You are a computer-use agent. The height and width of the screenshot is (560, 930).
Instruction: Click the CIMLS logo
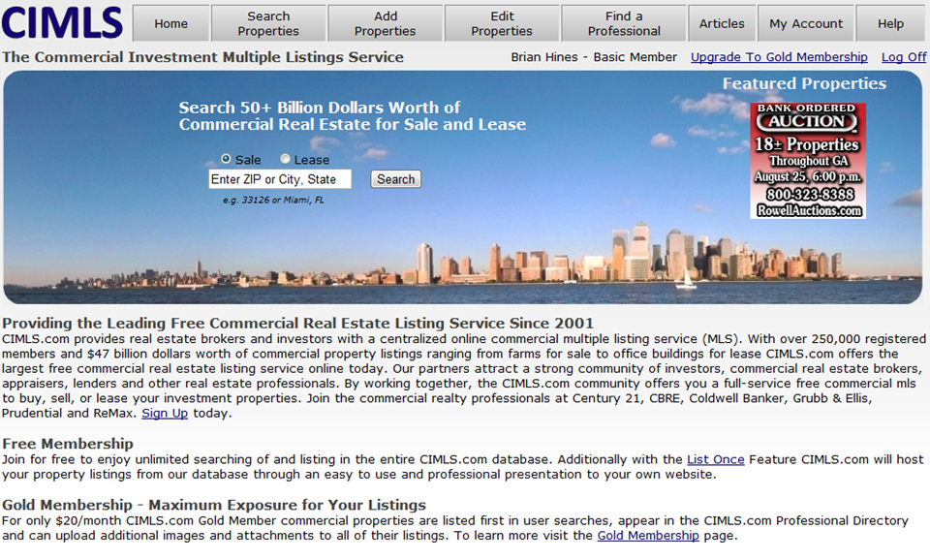coord(62,22)
